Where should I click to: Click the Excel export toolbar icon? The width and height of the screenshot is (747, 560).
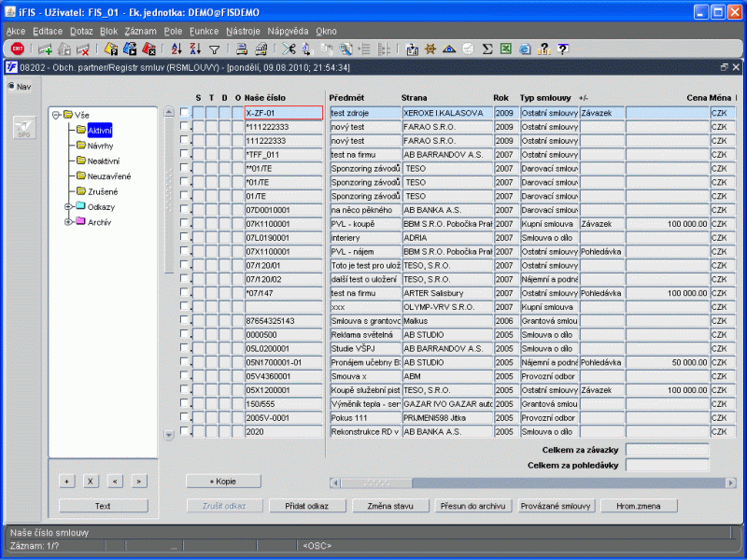click(x=505, y=49)
